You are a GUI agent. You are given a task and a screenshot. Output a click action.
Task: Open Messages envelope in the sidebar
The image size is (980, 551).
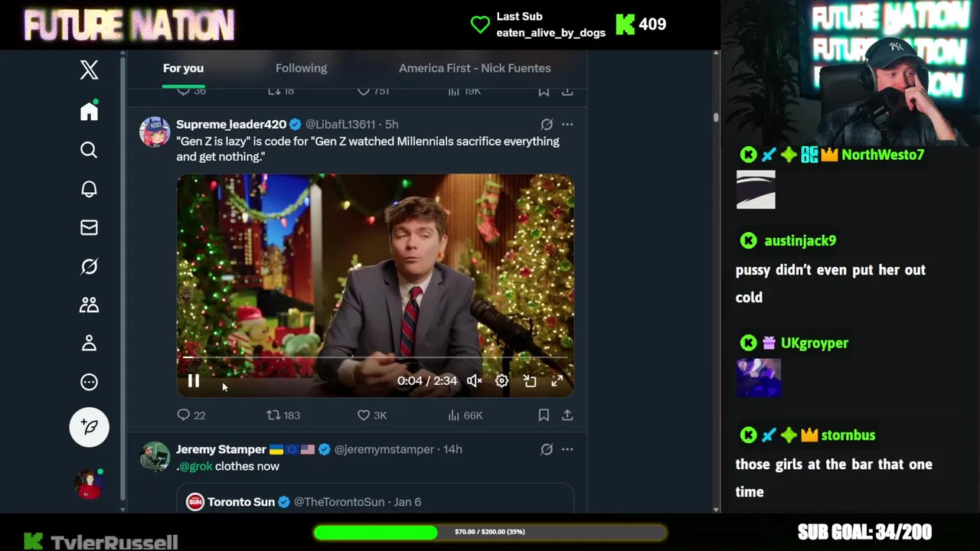[89, 227]
